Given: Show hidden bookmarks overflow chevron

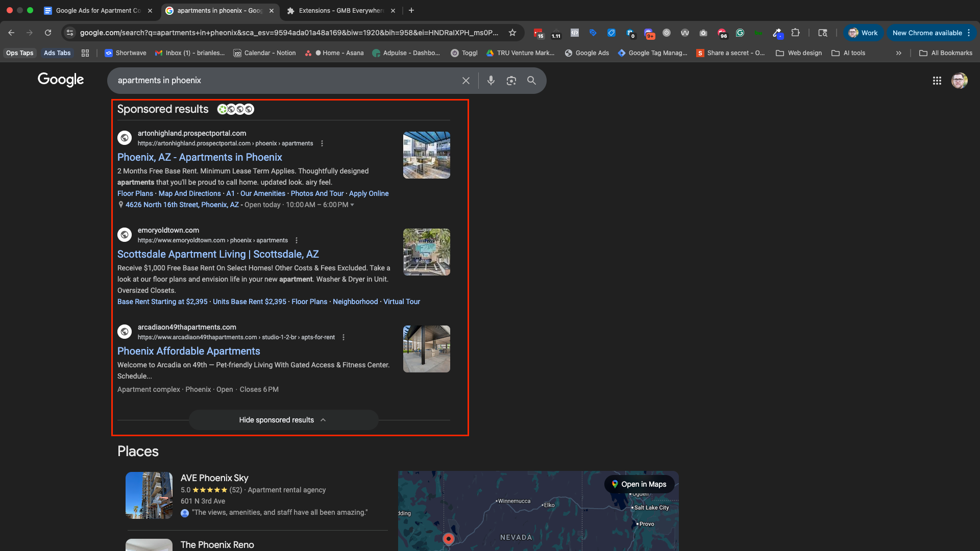Looking at the screenshot, I should 898,53.
